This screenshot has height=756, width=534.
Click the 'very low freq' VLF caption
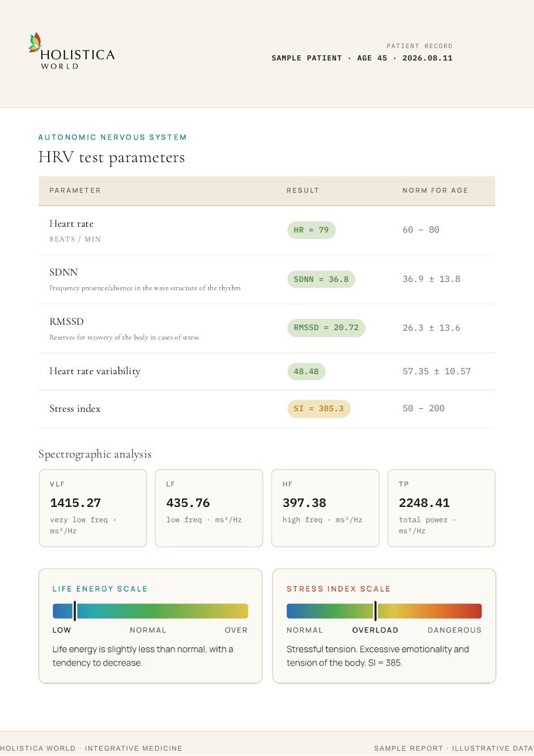[x=83, y=525]
